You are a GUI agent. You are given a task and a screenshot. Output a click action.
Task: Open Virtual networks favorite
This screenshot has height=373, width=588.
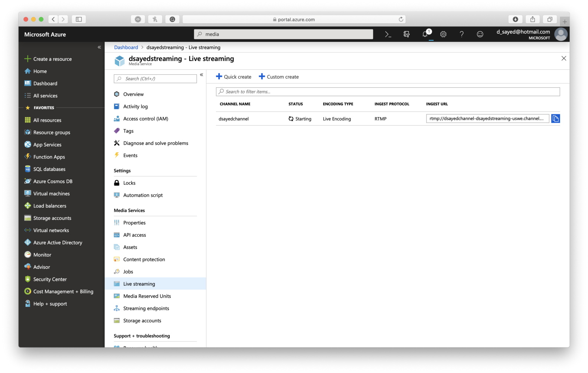pos(46,230)
